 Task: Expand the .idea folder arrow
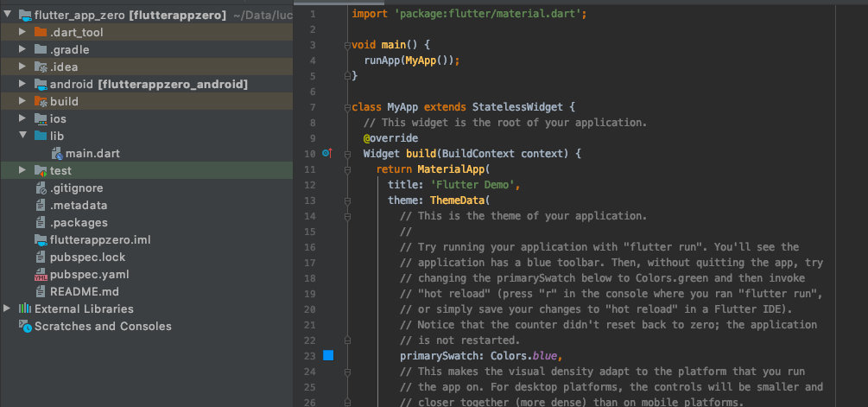[22, 67]
